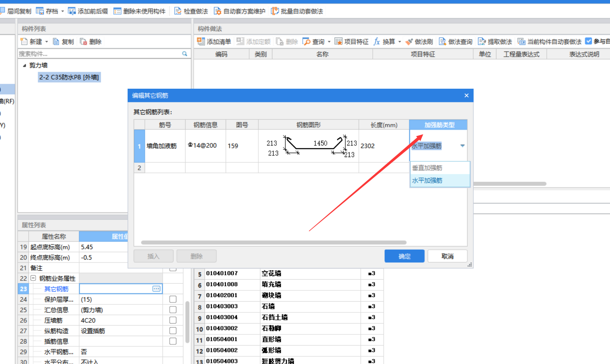
Task: Click 添加定额 toolbar icon
Action: [x=240, y=41]
